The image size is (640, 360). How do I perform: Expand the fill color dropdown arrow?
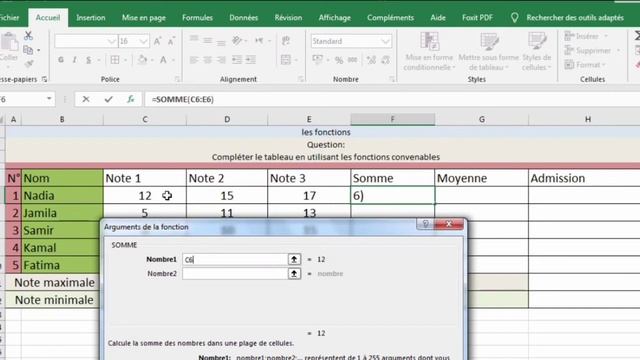coord(152,60)
